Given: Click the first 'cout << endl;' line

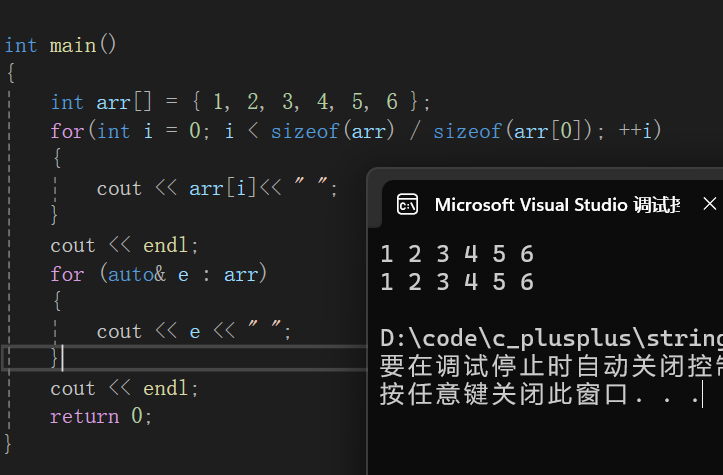Looking at the screenshot, I should 124,245.
